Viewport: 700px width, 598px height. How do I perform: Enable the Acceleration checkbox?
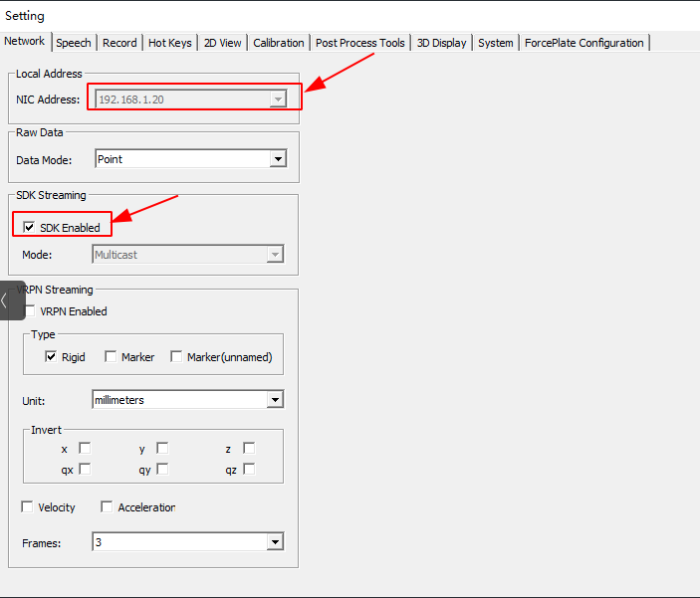click(107, 507)
